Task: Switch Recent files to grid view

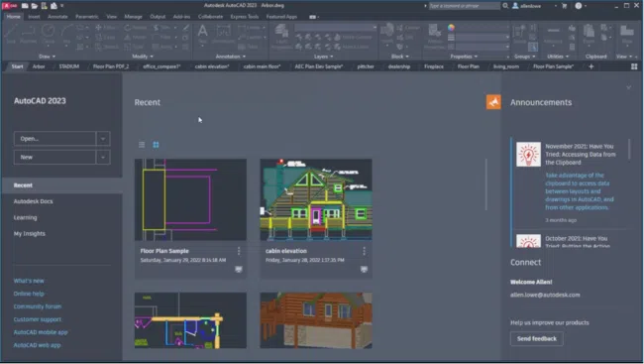Action: point(156,145)
